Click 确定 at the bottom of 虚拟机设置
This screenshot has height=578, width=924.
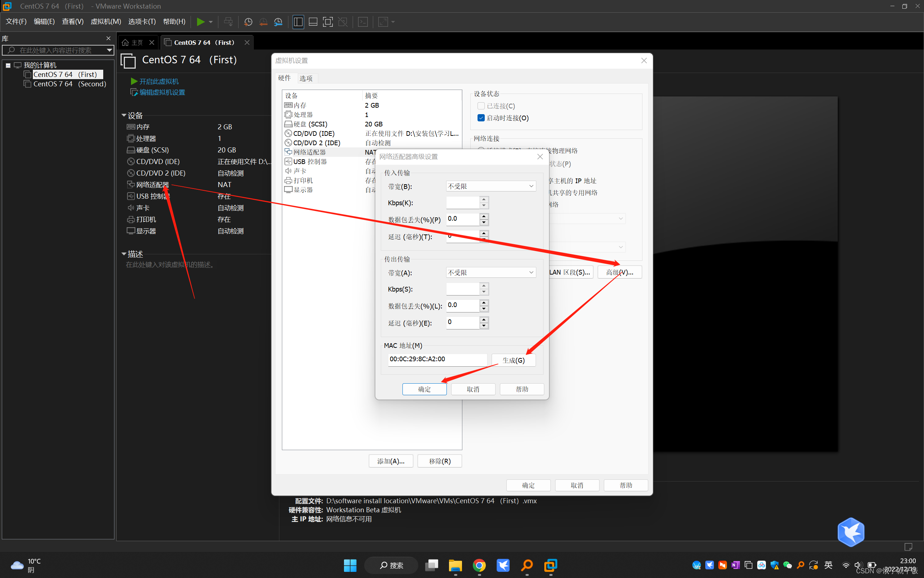pos(528,485)
